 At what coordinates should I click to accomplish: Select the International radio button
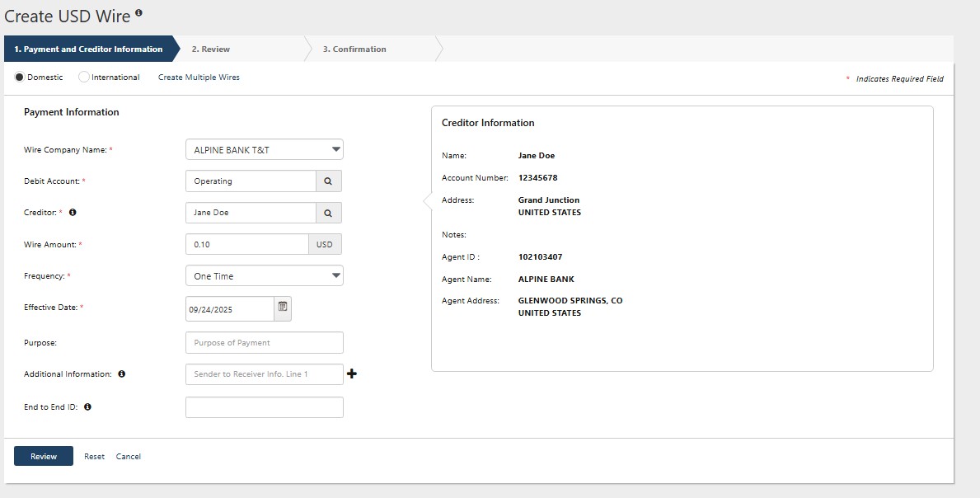click(x=84, y=78)
